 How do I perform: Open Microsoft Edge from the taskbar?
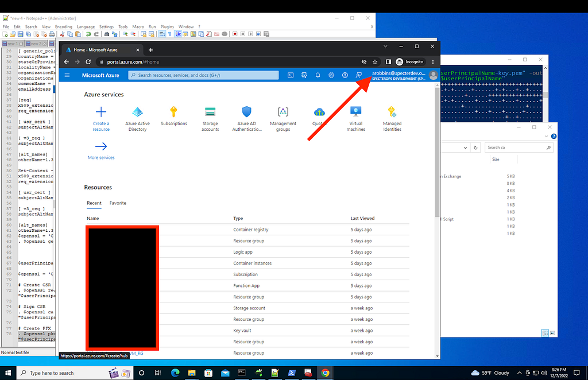175,373
